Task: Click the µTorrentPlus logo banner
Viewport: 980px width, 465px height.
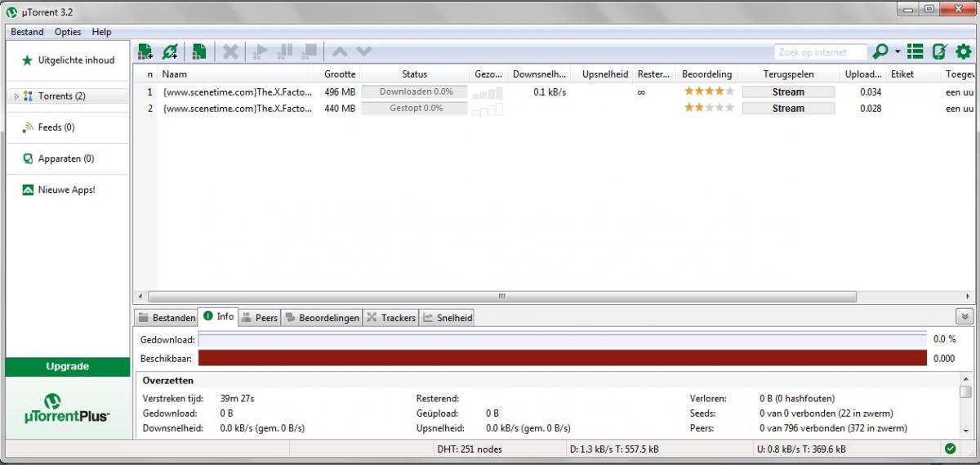Action: [68, 408]
